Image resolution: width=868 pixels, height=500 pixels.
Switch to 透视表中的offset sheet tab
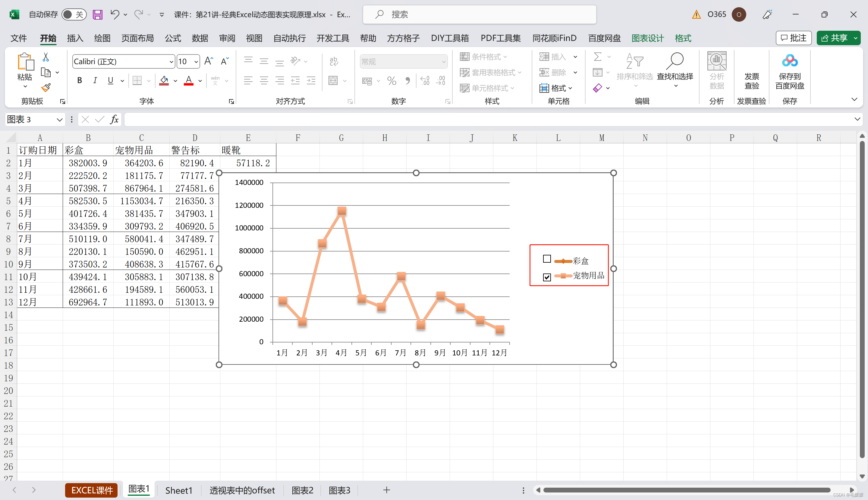(x=242, y=490)
